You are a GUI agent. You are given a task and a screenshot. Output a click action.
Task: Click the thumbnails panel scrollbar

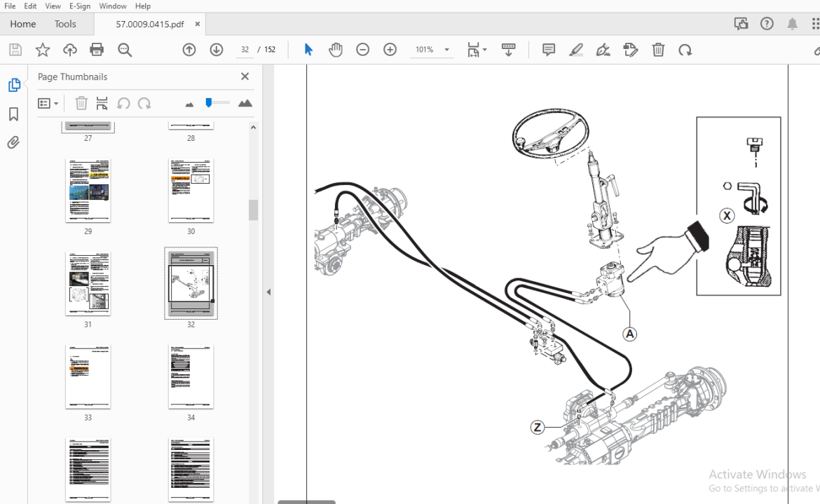click(253, 210)
